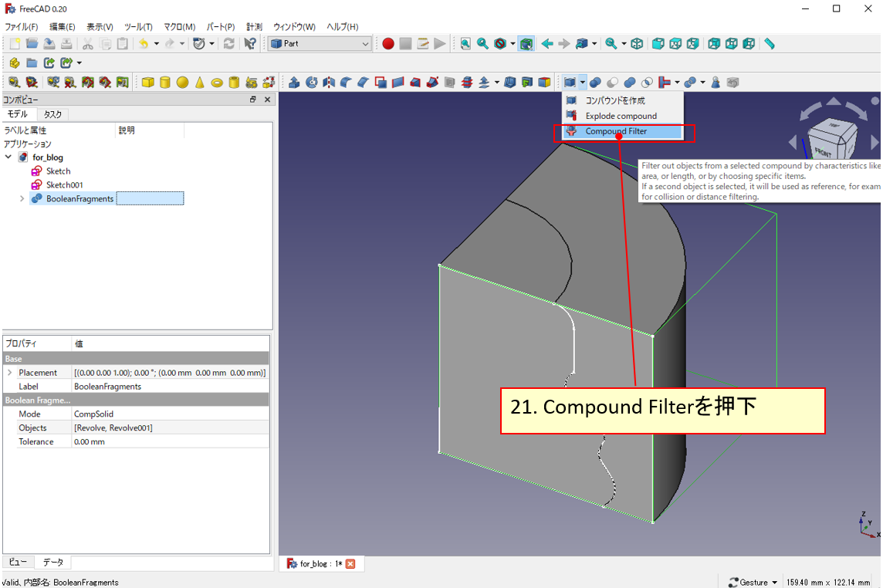Select コンパウンドを作成 menu entry
Viewport: 883px width, 588px height.
[x=623, y=100]
